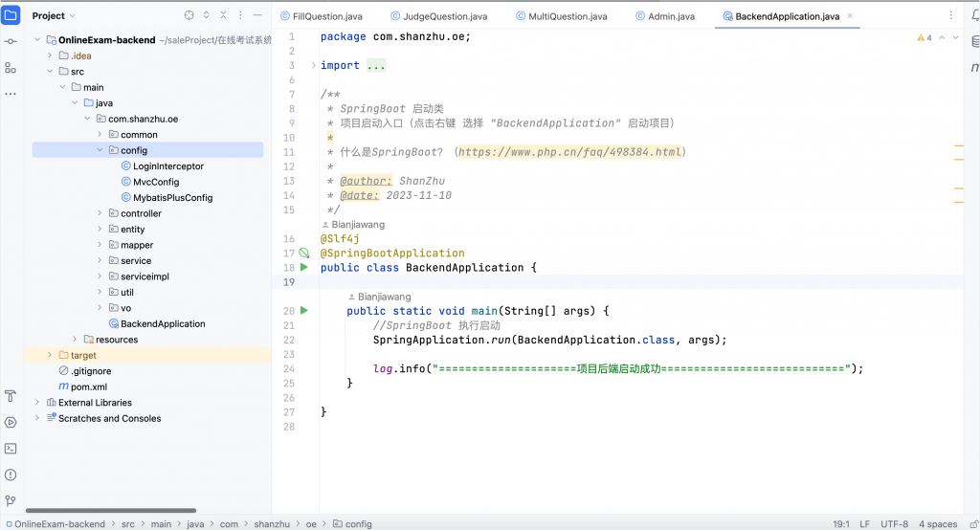
Task: Switch to the Admin.java tab
Action: point(671,16)
